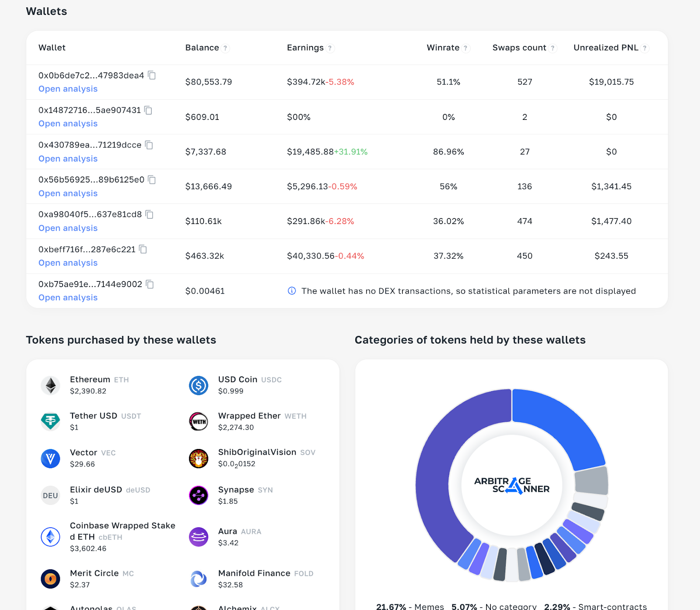Click the Elixir deUSD DEU icon
This screenshot has width=700, height=610.
(x=50, y=495)
